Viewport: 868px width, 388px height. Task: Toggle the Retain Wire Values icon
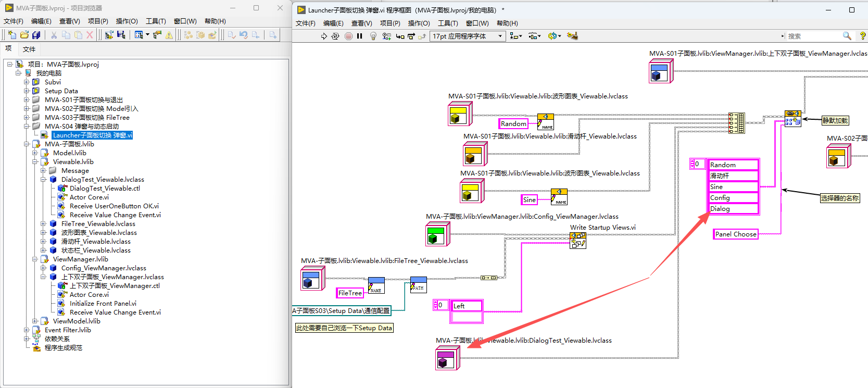coord(386,36)
